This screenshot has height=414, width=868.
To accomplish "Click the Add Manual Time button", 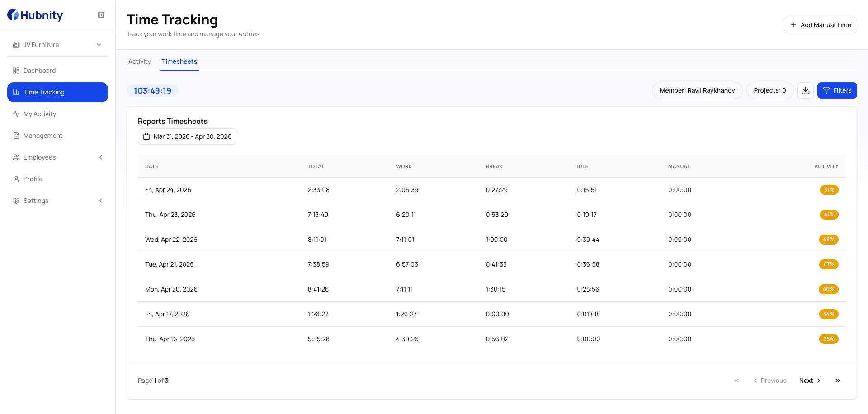I will tap(820, 25).
